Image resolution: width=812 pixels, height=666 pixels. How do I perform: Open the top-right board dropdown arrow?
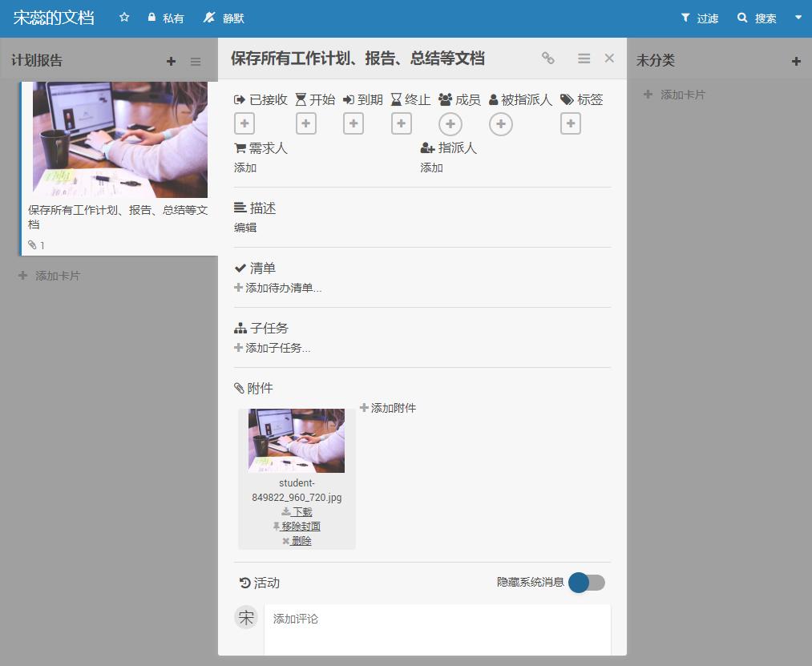coord(798,18)
